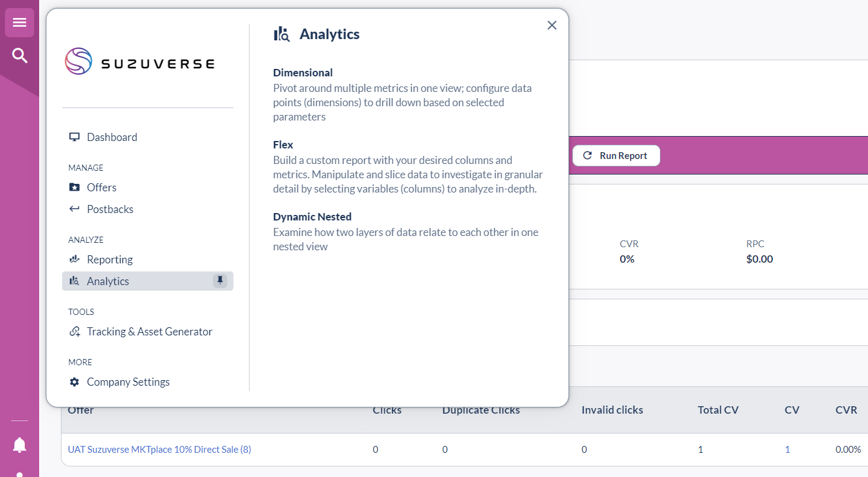Open the Dimensional analytics report
Screen dimensions: 868x477
[303, 73]
